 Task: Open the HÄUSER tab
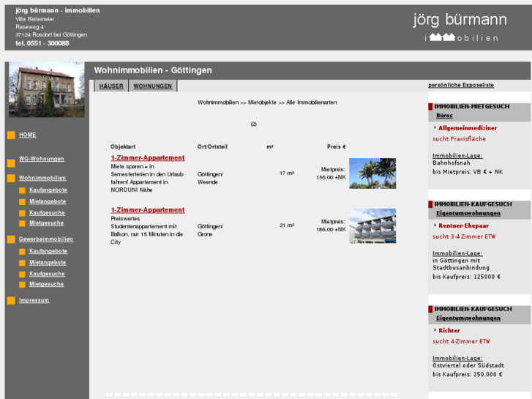point(111,86)
